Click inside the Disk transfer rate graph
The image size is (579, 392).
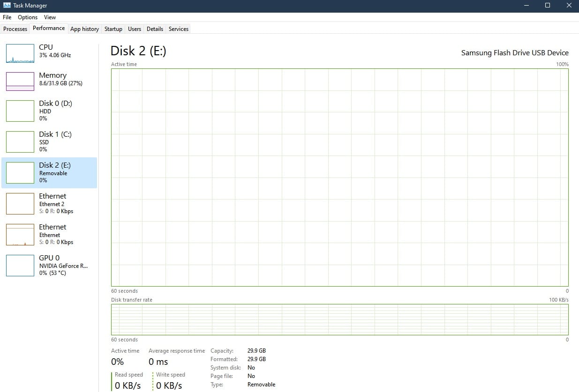(339, 319)
